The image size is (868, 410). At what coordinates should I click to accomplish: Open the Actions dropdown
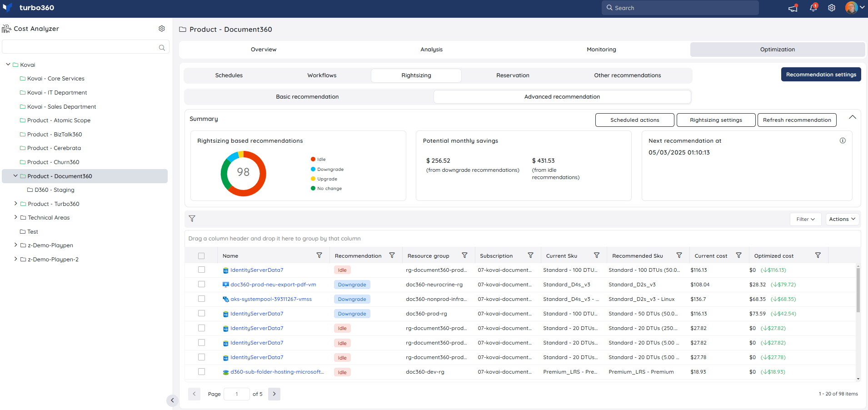842,219
